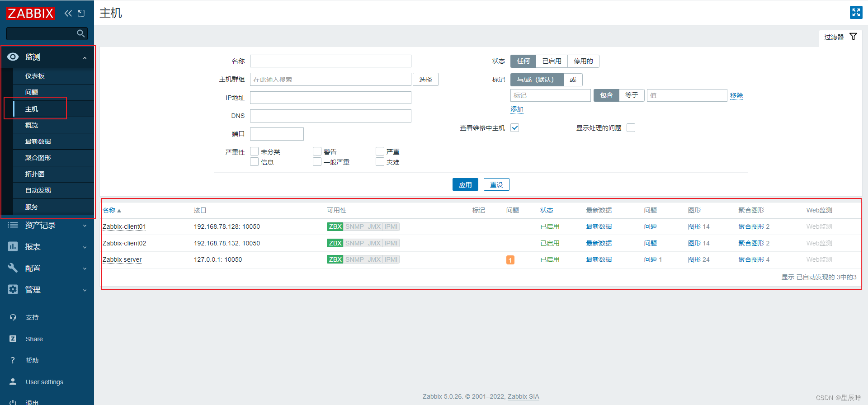
Task: Select 或 tag evaluation option
Action: [573, 80]
